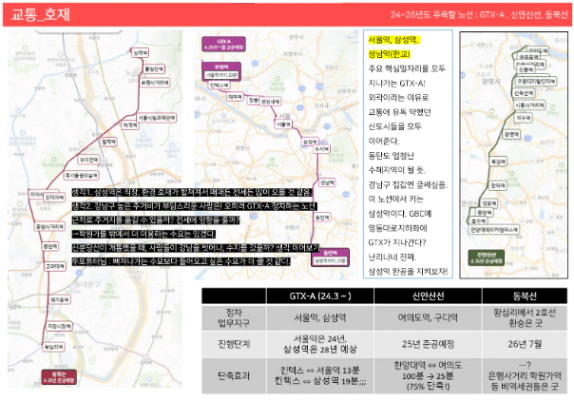Click the green 신안산선 line tag

(x=487, y=257)
